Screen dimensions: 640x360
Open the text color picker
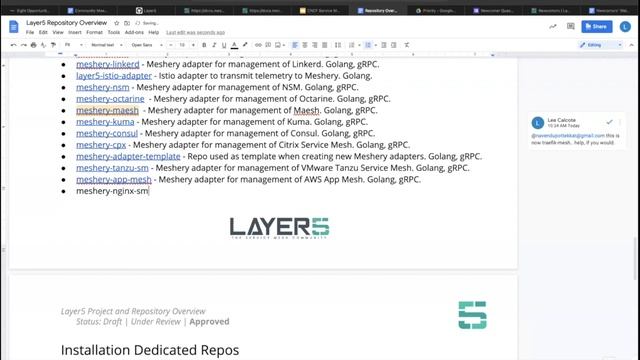point(234,45)
